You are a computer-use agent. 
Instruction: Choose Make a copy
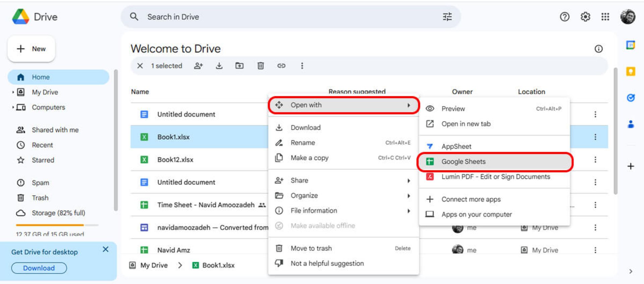343,158
